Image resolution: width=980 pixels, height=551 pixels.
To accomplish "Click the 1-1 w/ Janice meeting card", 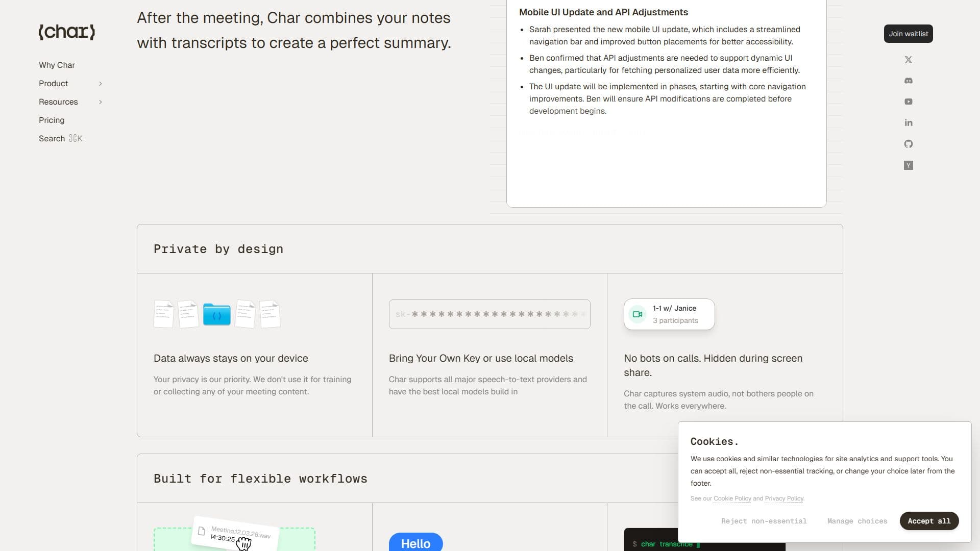I will (669, 314).
